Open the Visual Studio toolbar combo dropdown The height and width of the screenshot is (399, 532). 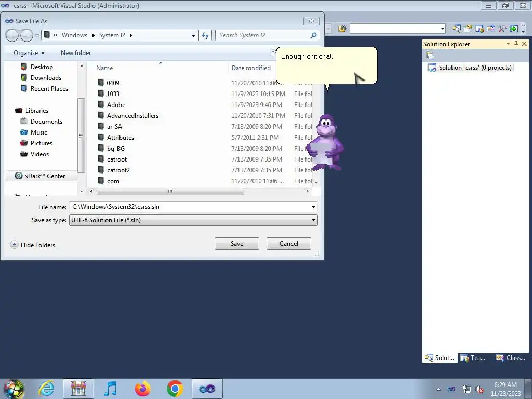tap(443, 29)
